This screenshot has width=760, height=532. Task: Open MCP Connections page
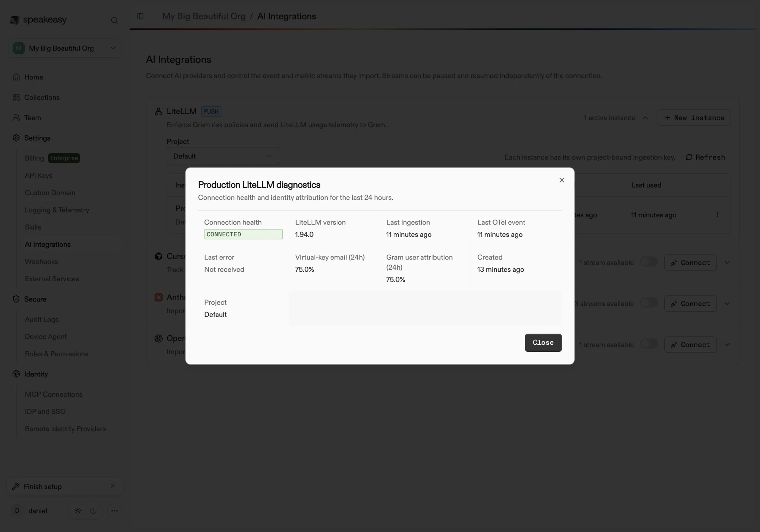[x=54, y=394]
